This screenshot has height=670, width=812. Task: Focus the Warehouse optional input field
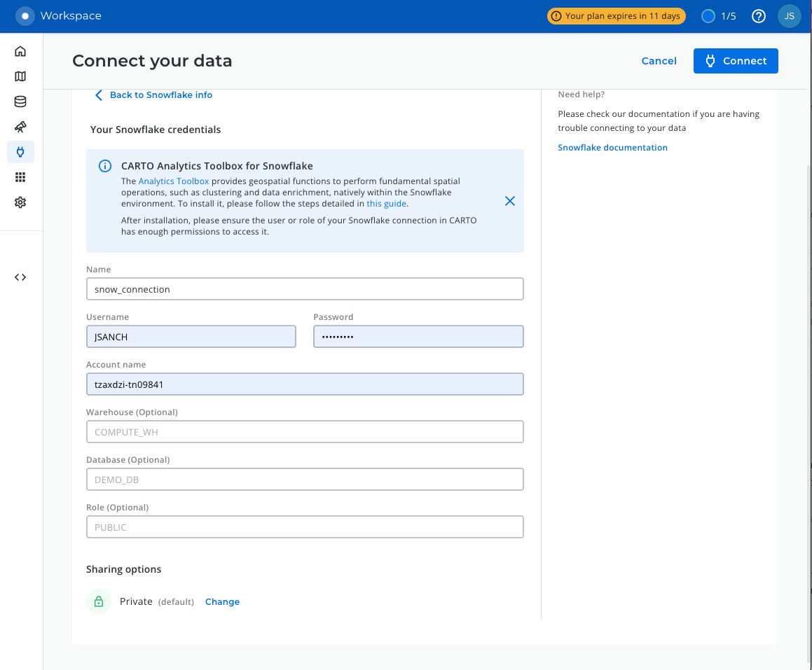pos(305,432)
